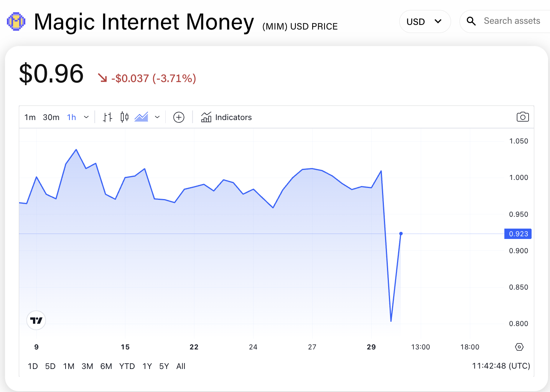Click the Magic Internet Money coin logo
This screenshot has height=392, width=550.
[x=16, y=21]
